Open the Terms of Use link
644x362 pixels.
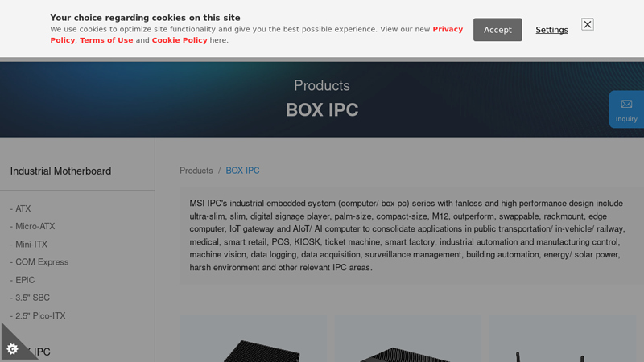pos(106,40)
